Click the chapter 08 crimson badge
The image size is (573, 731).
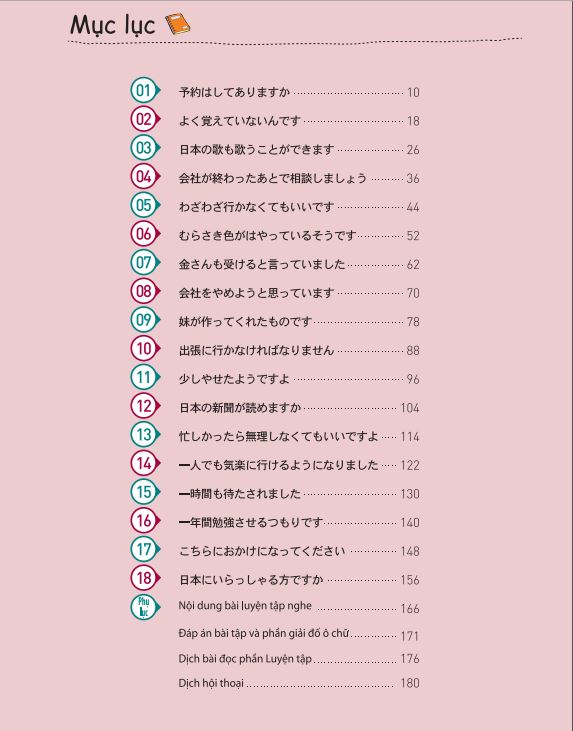(145, 291)
